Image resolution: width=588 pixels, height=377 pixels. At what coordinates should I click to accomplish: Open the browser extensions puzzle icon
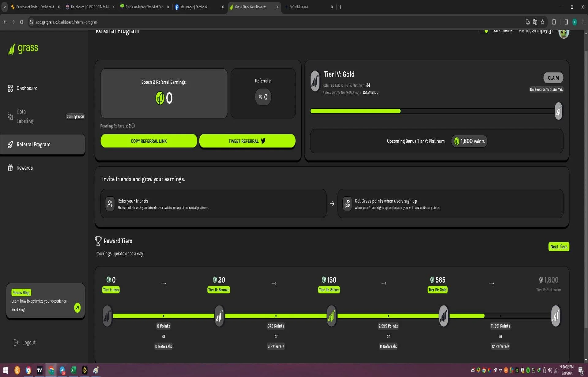(554, 22)
